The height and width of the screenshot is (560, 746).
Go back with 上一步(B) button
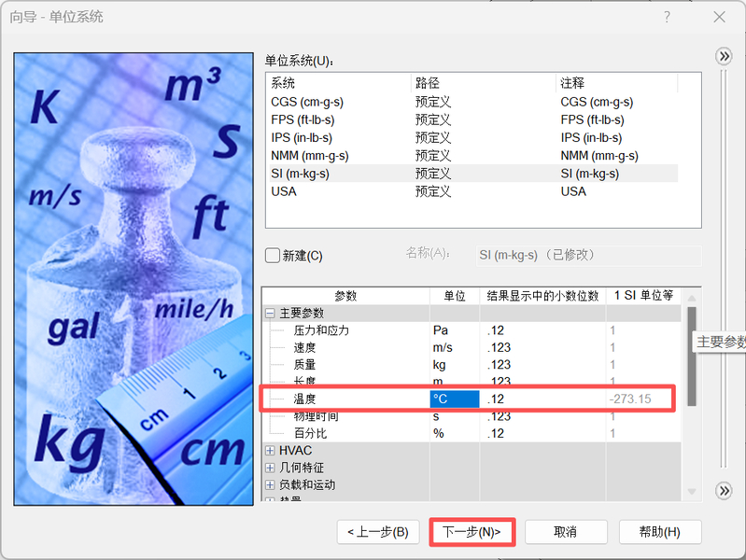pos(378,532)
